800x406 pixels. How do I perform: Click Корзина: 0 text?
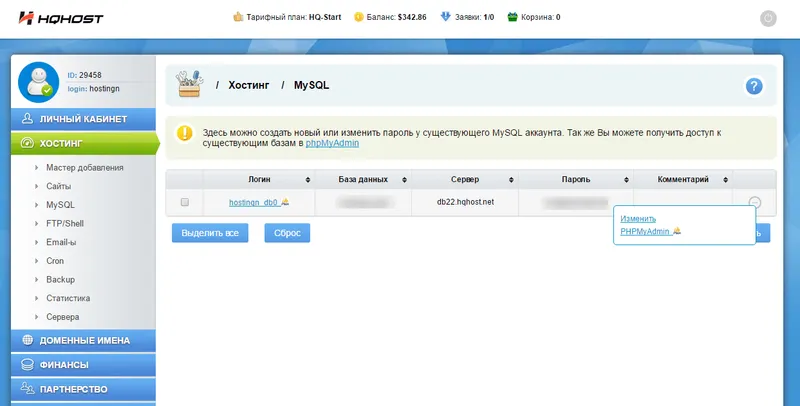[x=541, y=17]
